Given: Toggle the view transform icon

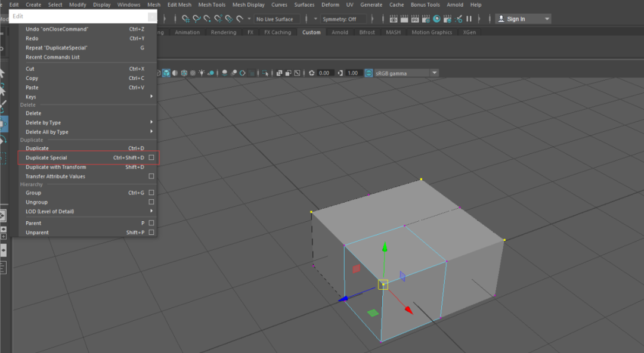Looking at the screenshot, I should 369,73.
